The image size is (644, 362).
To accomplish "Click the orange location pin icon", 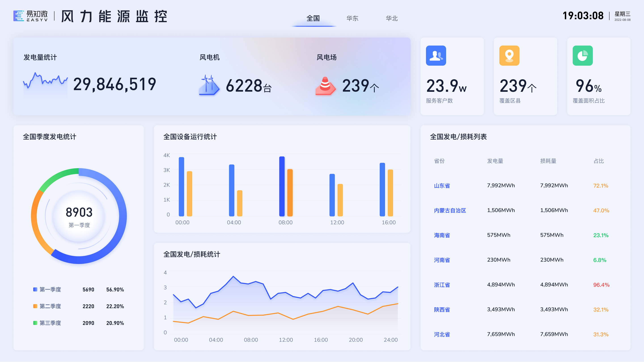I will click(x=509, y=55).
